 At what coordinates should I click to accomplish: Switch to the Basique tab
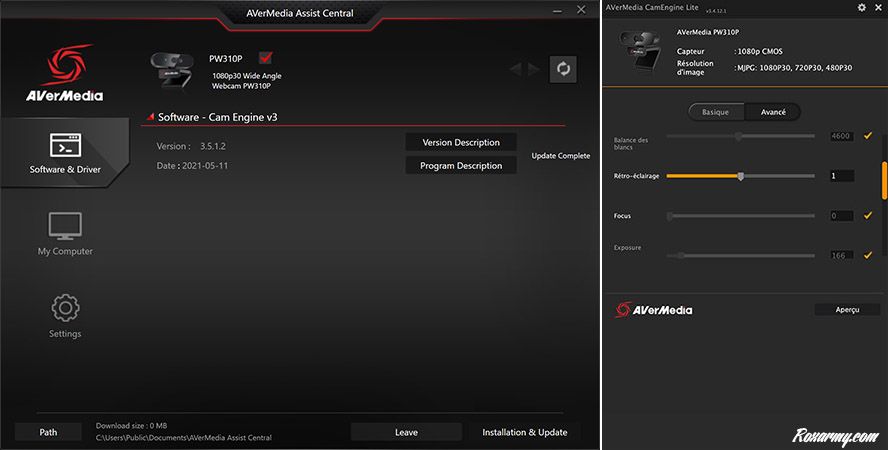716,112
